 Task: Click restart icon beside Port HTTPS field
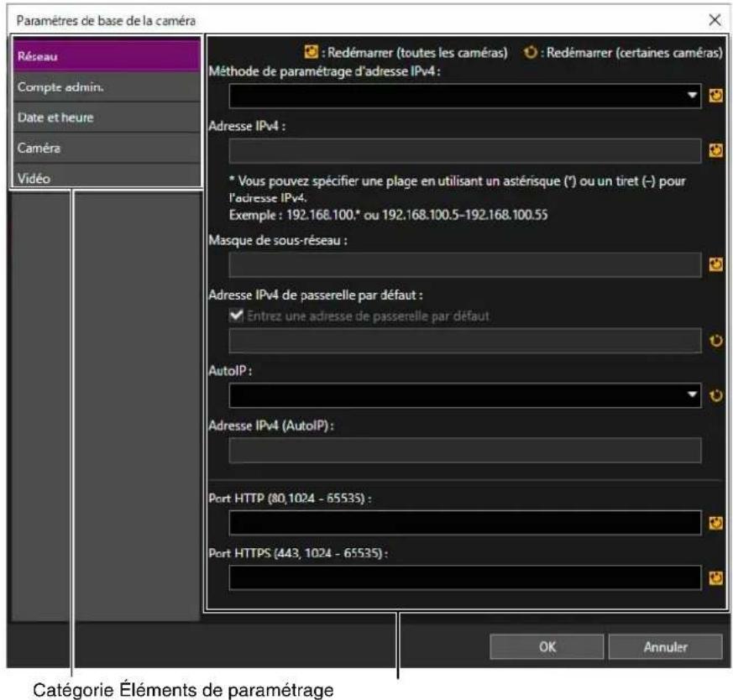(715, 577)
